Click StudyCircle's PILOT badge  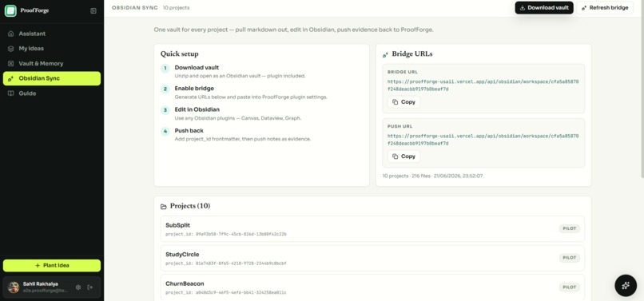pyautogui.click(x=569, y=258)
